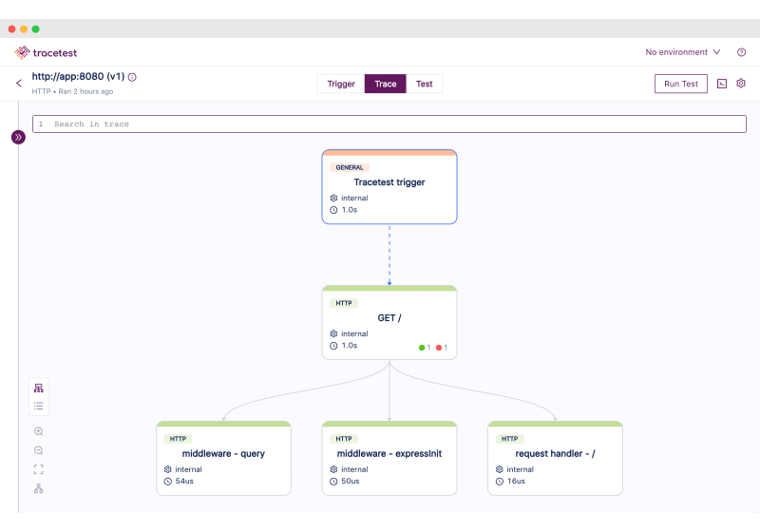Click the clock icon on Tracetest trigger node
Screen dimensions: 760x532
(333, 210)
